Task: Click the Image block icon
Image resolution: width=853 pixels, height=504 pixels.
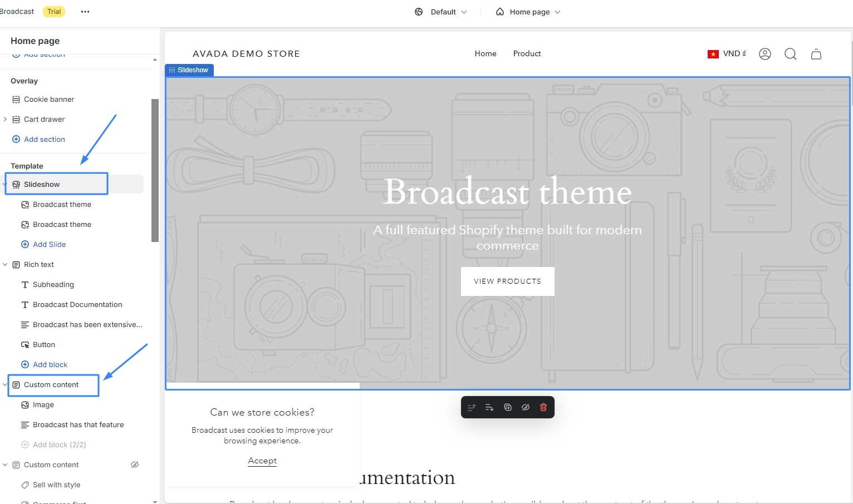Action: (25, 405)
